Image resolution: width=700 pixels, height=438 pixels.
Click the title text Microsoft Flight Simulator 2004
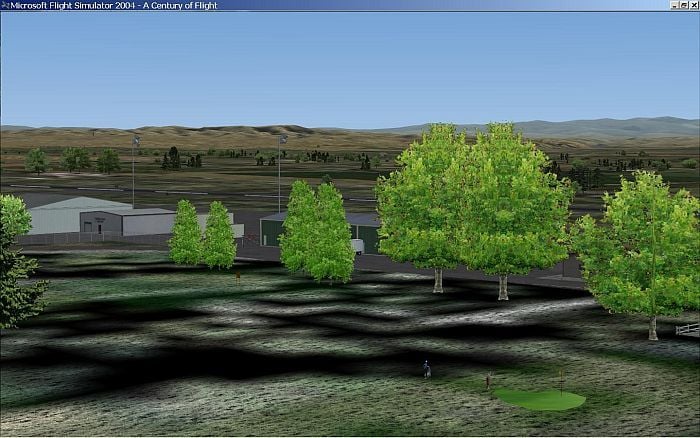[x=73, y=5]
